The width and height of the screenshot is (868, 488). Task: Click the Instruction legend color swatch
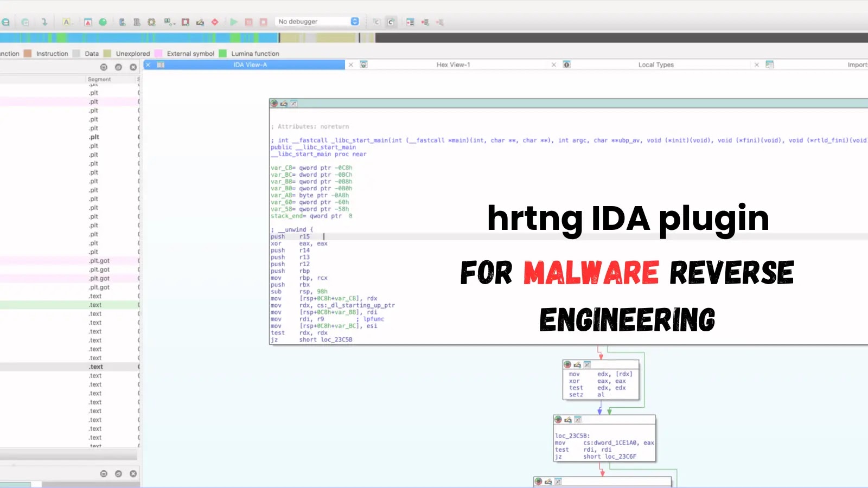click(28, 54)
